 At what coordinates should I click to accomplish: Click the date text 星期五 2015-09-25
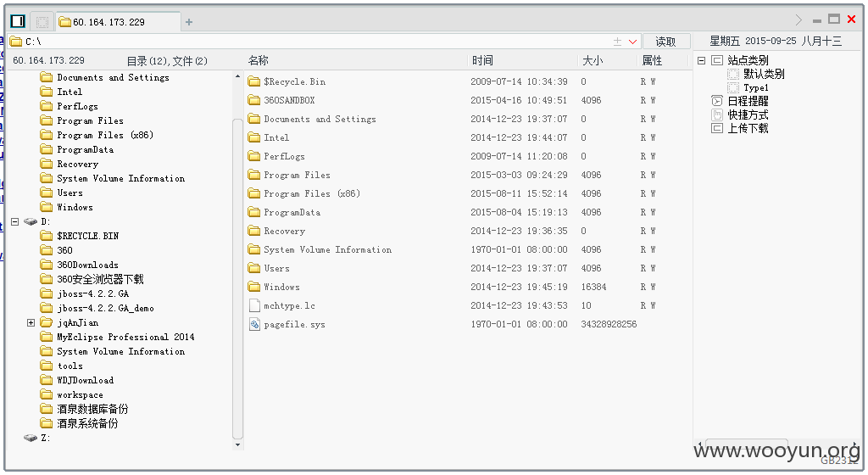[753, 41]
